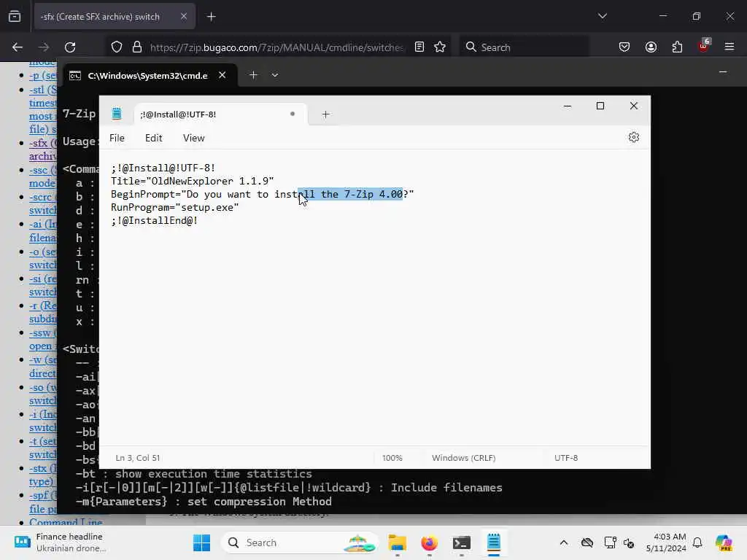Open the -sfx link on the webpage
The image size is (747, 560).
42,149
